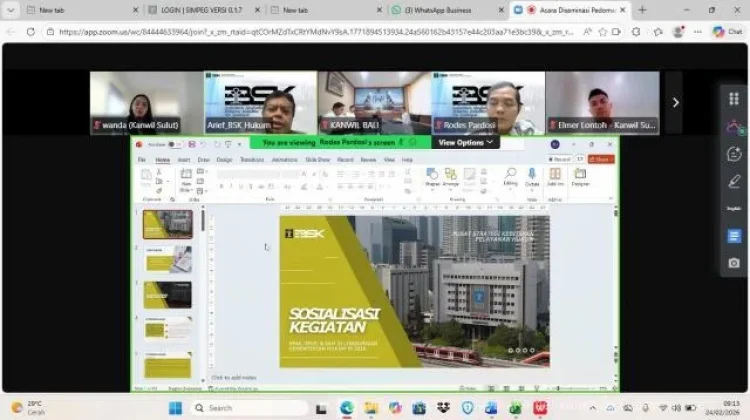Image resolution: width=750 pixels, height=420 pixels.
Task: Open the Insert ribbon tab in PowerPoint
Action: 184,160
